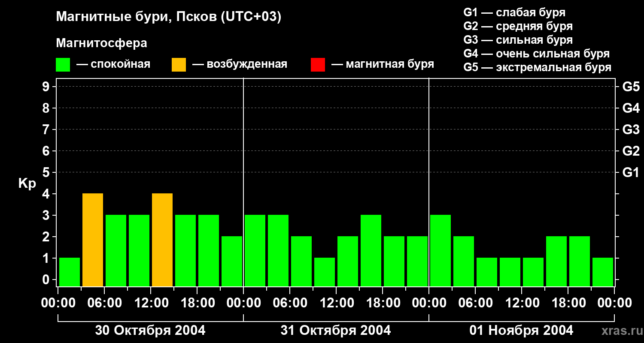644x343 pixels.
Task: Click the orange Kp 4 bar before 06:00, 30 October
Action: coord(93,240)
